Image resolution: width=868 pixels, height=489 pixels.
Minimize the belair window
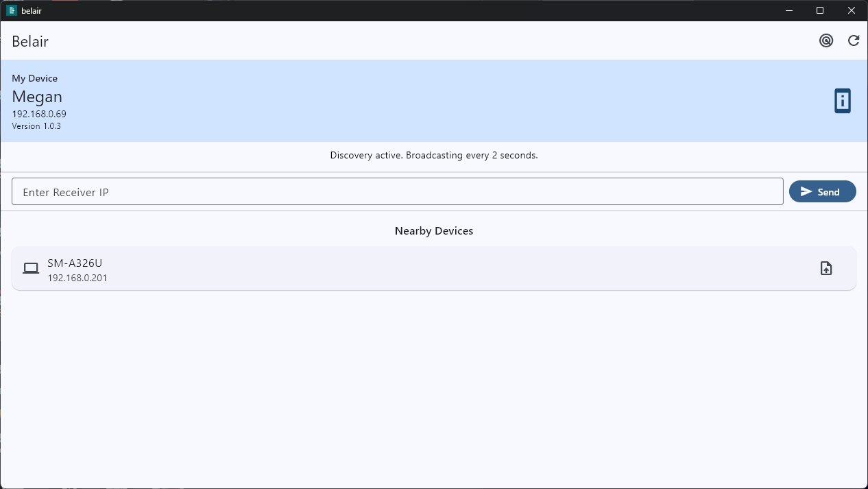pyautogui.click(x=789, y=10)
